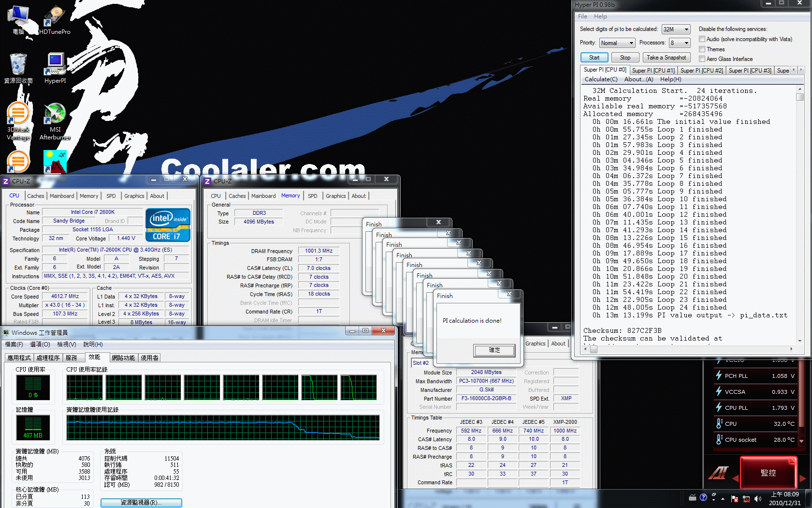Open the File menu in Hyper PI
Screen dimensions: 812x508
[x=582, y=16]
